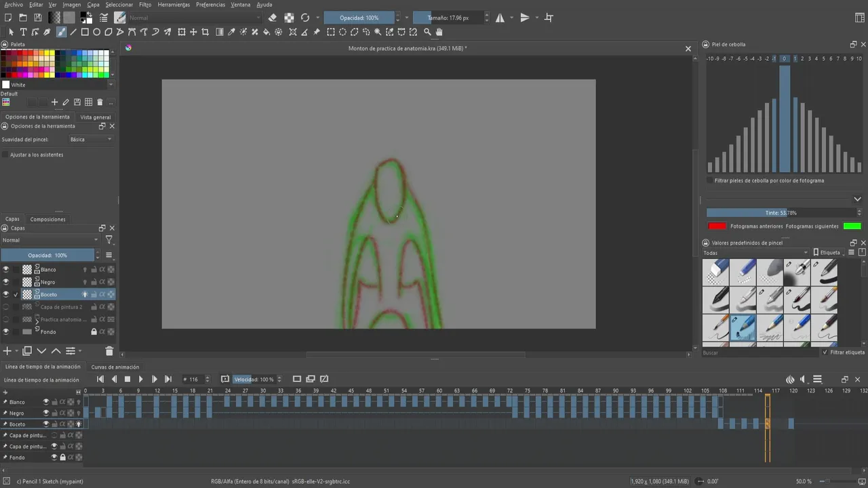
Task: Jump to the first frame of the animation
Action: pyautogui.click(x=100, y=379)
